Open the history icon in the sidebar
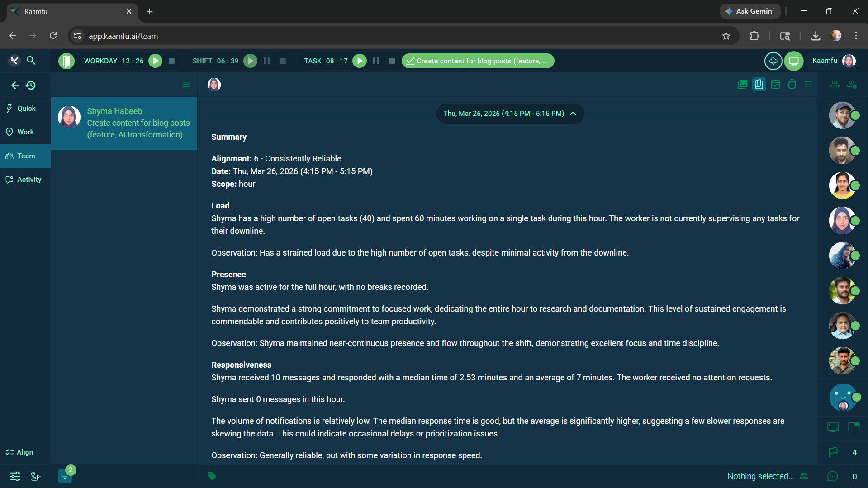This screenshot has width=868, height=488. tap(31, 85)
